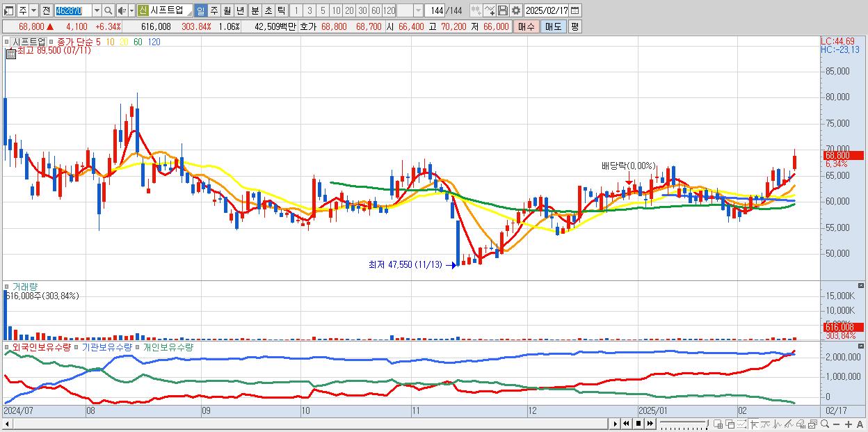Screen dimensions: 868x432
Task: Switch to second 초 chart period
Action: (x=268, y=10)
